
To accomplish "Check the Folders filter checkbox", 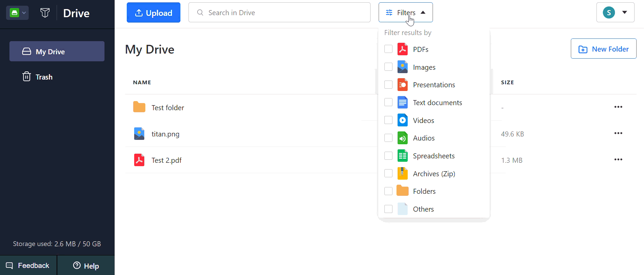I will pyautogui.click(x=388, y=191).
